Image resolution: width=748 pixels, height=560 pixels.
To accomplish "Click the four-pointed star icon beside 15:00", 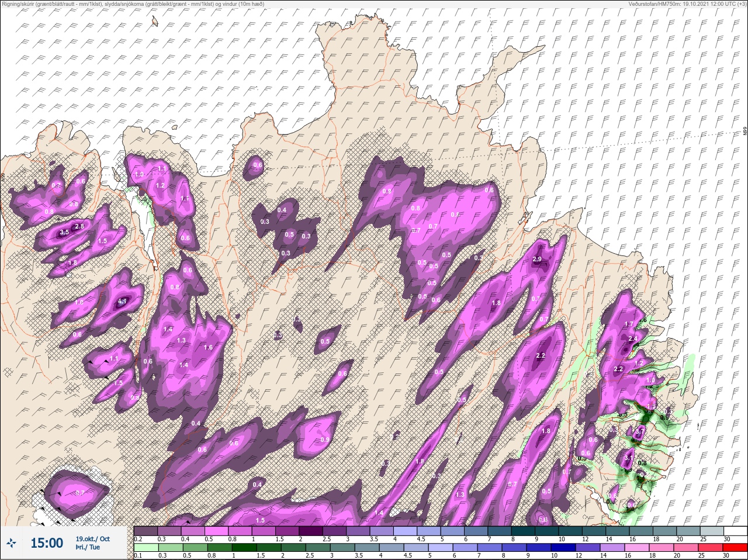I will coord(12,543).
